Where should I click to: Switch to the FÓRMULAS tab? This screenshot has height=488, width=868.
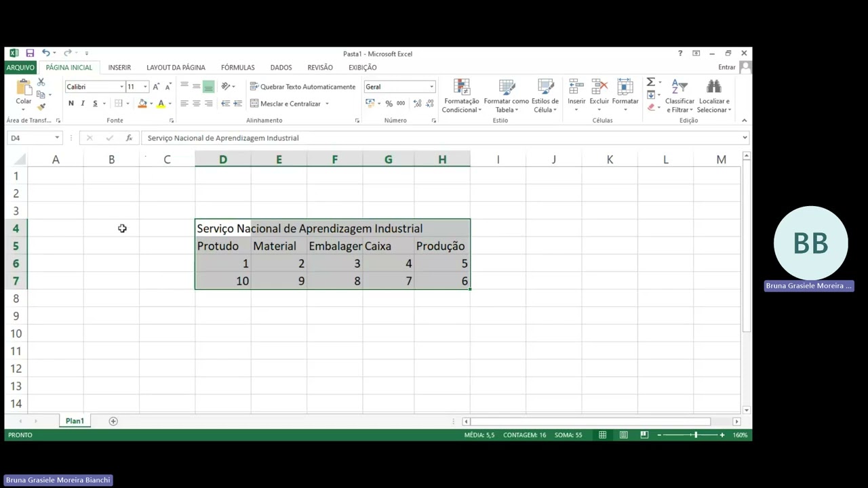[238, 67]
